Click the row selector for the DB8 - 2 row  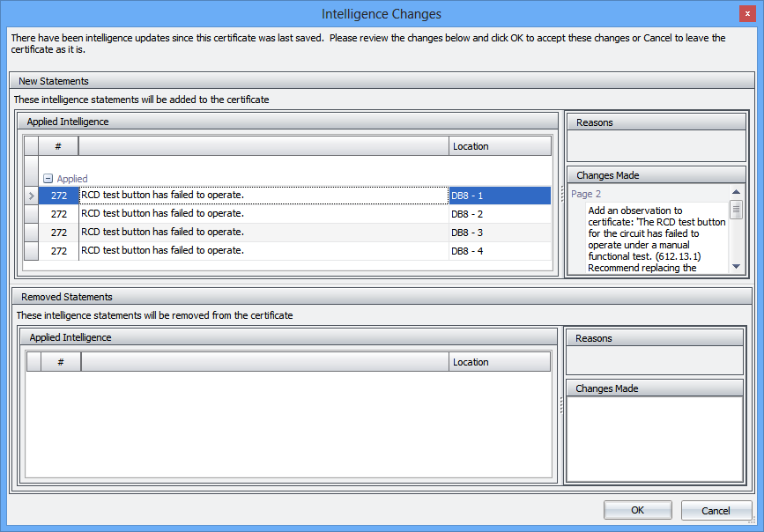click(32, 214)
